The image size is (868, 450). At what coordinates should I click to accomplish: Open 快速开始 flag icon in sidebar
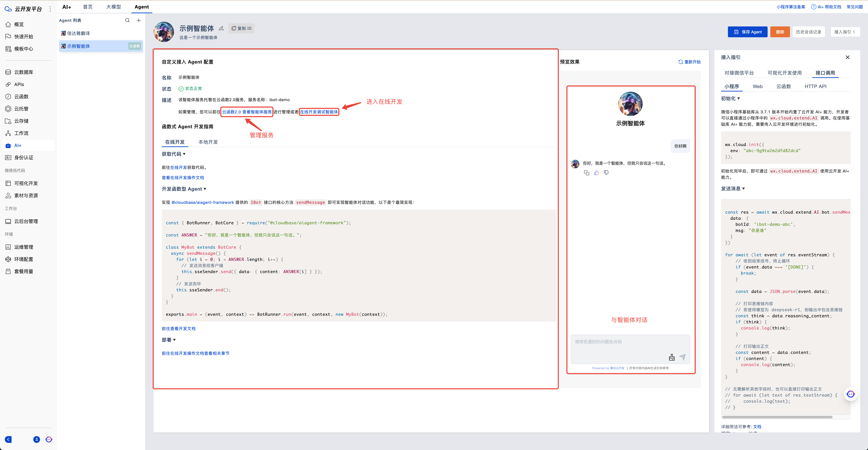pos(8,36)
